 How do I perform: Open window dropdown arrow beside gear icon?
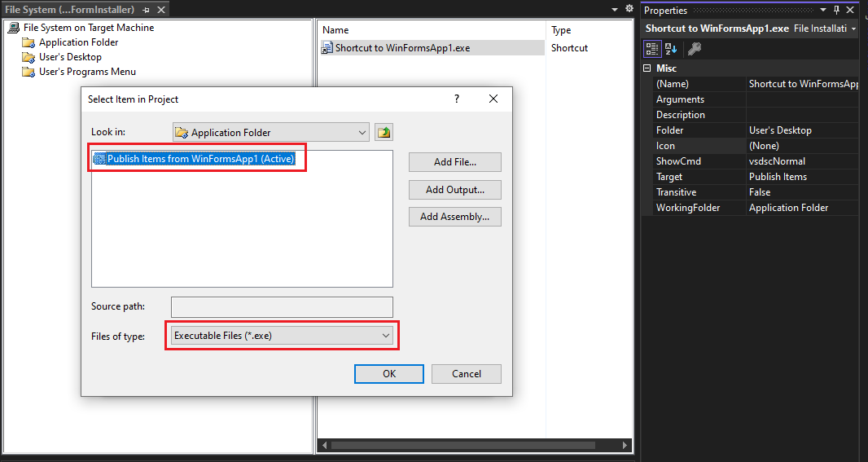pyautogui.click(x=615, y=10)
